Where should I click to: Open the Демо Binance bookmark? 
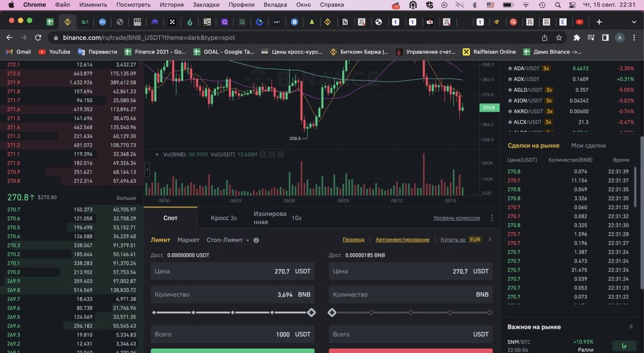(x=553, y=52)
